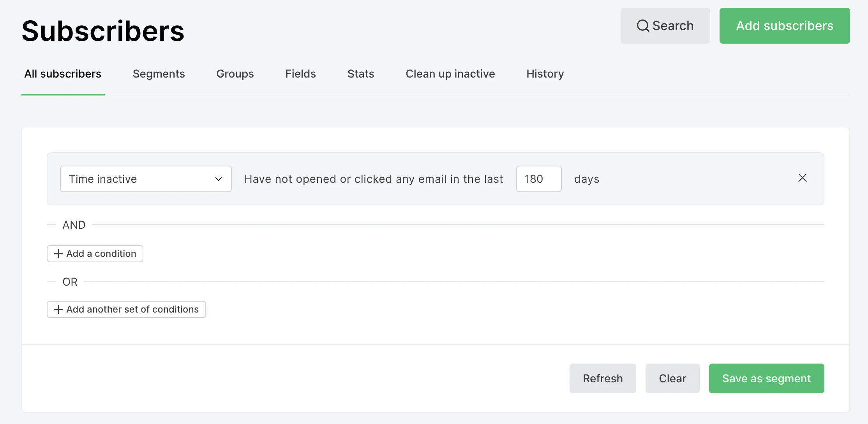Go to the Fields tab

[x=300, y=74]
